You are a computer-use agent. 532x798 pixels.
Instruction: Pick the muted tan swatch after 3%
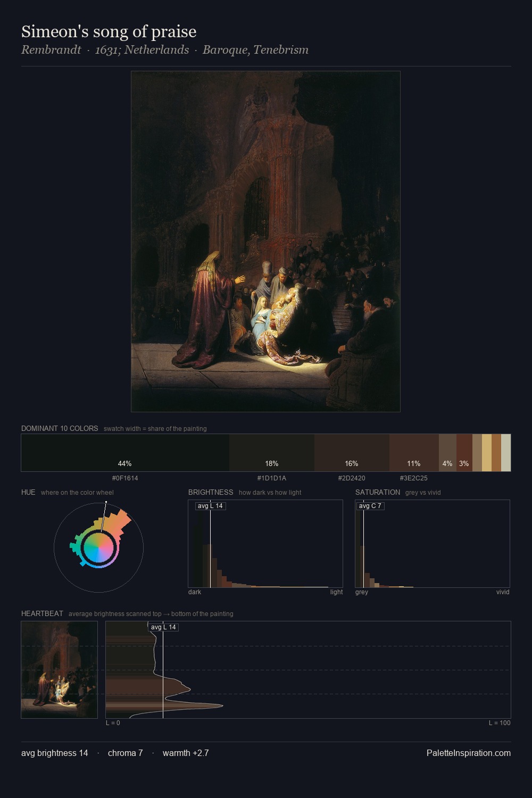click(477, 453)
